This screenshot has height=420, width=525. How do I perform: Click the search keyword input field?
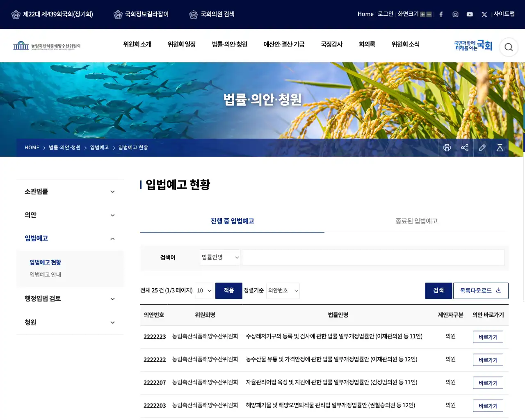click(x=373, y=258)
